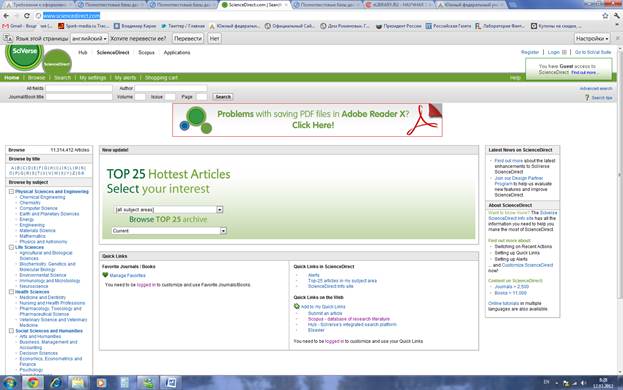Open the Twitter bookmark in the bookmarks bar

point(183,26)
